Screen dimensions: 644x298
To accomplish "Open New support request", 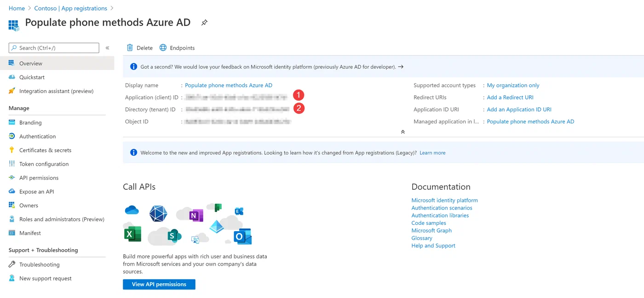I will pyautogui.click(x=57, y=278).
